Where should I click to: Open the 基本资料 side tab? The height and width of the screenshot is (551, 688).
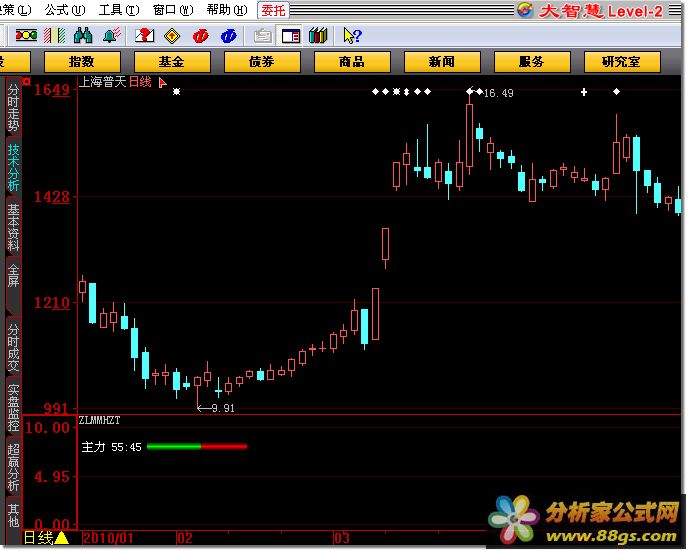[13, 227]
